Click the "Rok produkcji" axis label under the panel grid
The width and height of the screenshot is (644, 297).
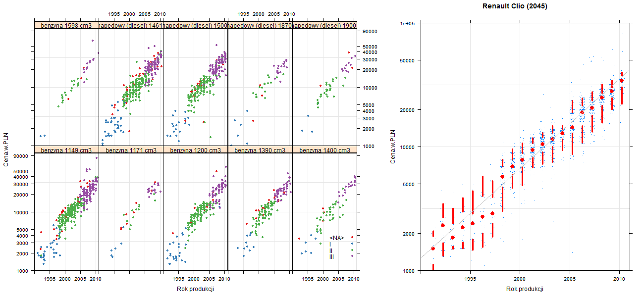[195, 290]
